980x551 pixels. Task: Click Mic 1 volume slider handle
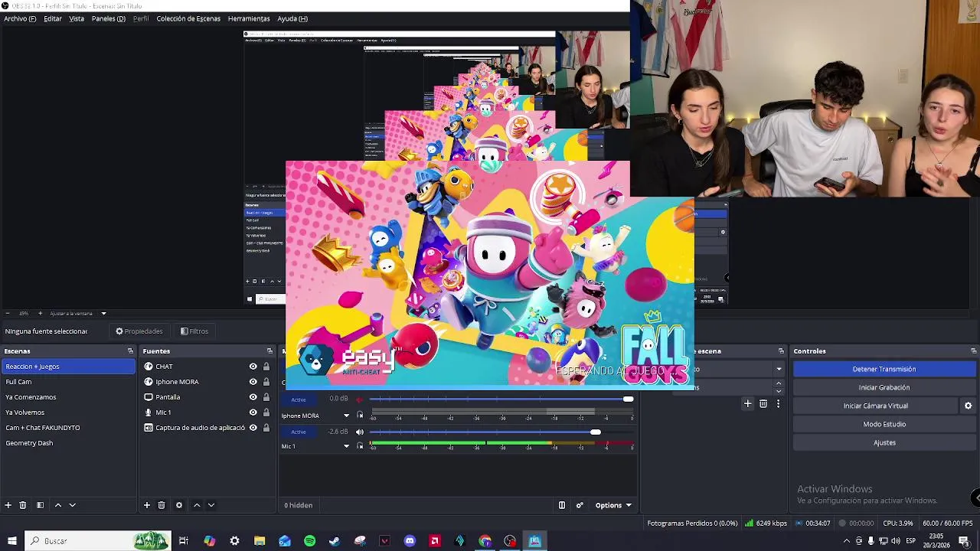click(595, 432)
